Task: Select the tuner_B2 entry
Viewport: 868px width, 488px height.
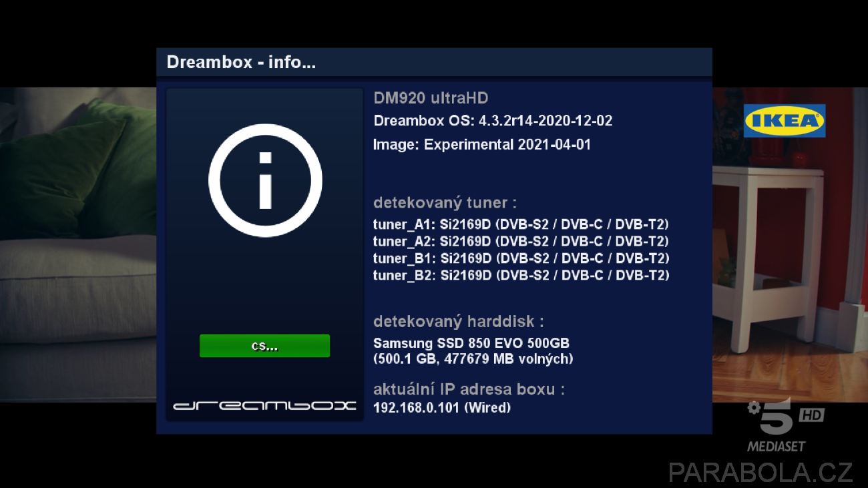Action: [521, 275]
